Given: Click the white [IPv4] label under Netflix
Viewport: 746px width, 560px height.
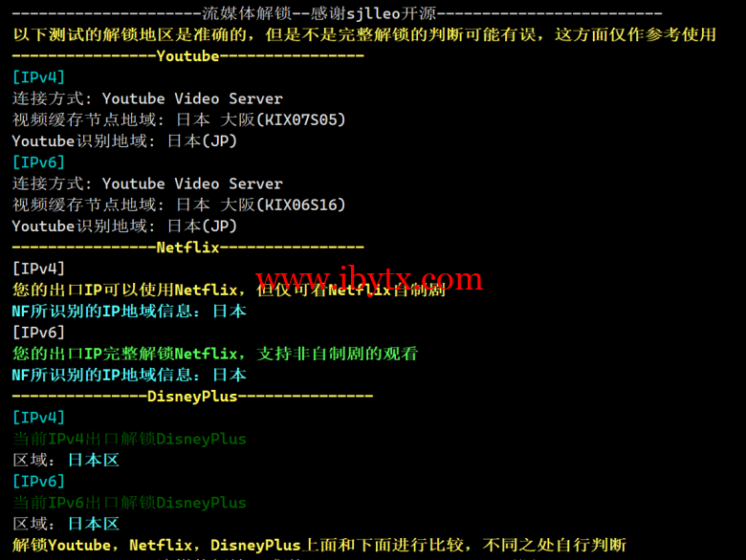Looking at the screenshot, I should [x=38, y=269].
